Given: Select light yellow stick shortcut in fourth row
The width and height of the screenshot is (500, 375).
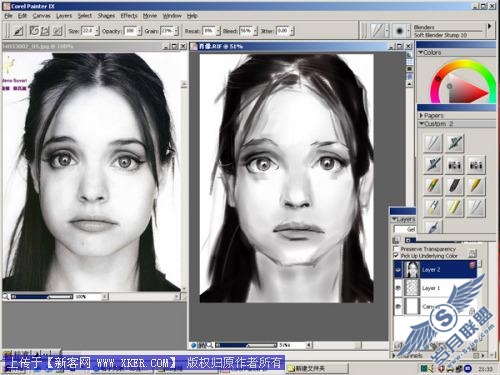Looking at the screenshot, I should click(x=454, y=207).
